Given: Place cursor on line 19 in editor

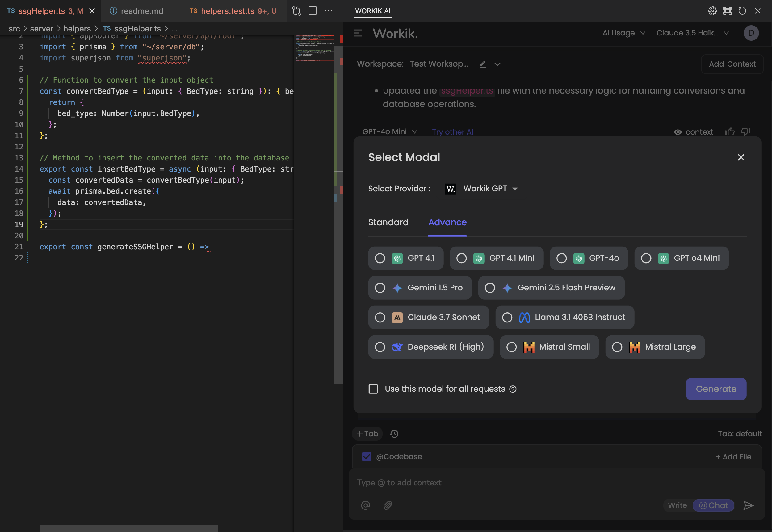Looking at the screenshot, I should (x=167, y=225).
